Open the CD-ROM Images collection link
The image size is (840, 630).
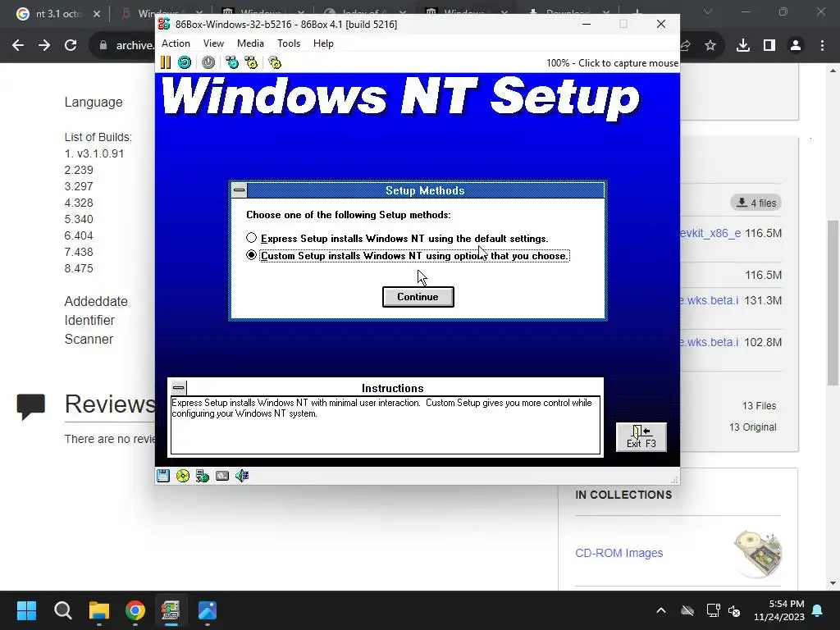(619, 553)
